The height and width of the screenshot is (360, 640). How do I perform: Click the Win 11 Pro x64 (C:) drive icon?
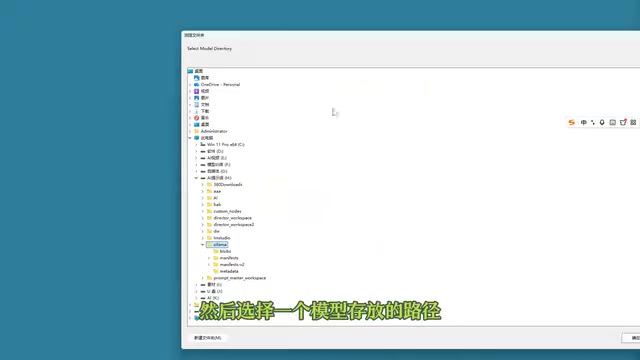coord(203,144)
